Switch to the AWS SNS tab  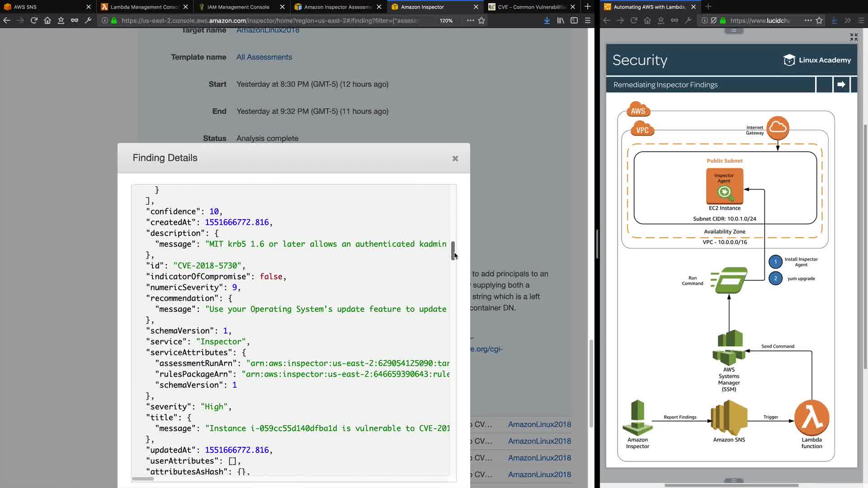coord(25,7)
